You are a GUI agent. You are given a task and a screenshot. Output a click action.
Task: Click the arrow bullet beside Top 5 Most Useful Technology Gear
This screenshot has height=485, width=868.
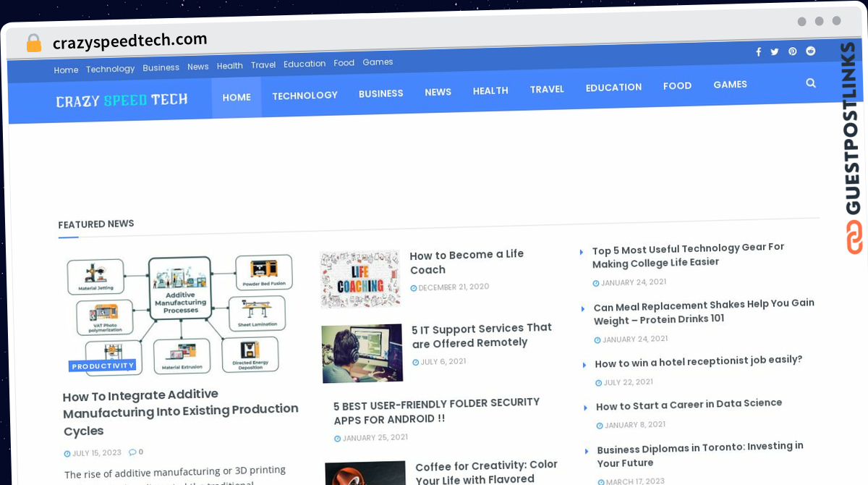coord(582,252)
